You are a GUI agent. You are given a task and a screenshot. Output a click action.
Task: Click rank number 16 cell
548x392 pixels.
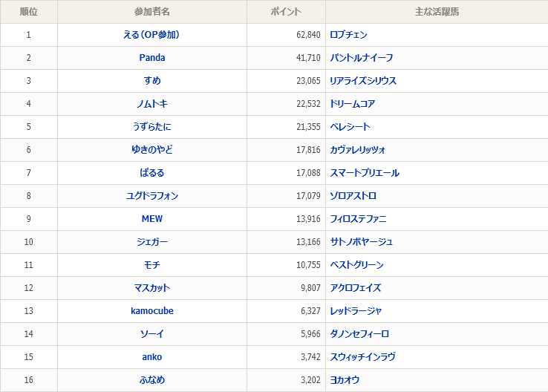29,380
